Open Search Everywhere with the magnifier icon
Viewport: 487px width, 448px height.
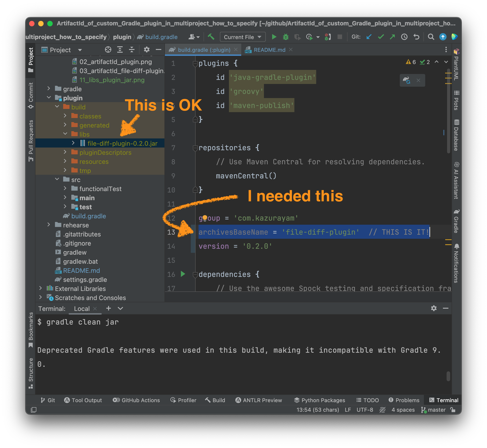click(431, 37)
